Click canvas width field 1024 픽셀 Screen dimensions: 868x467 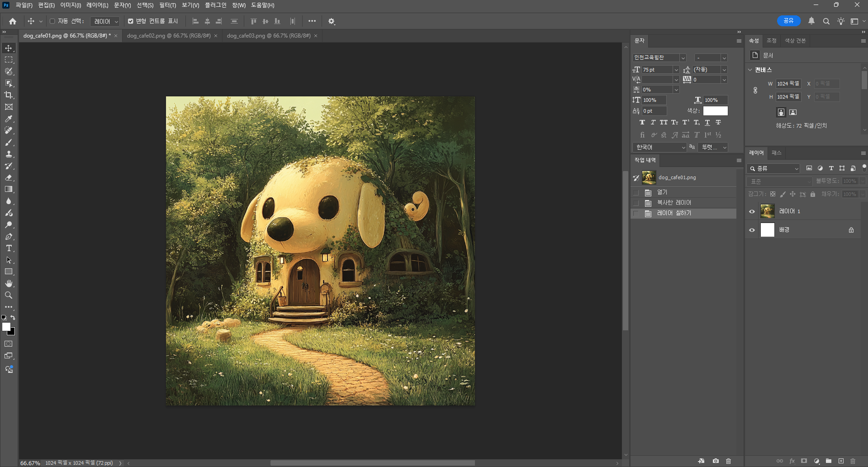click(788, 84)
